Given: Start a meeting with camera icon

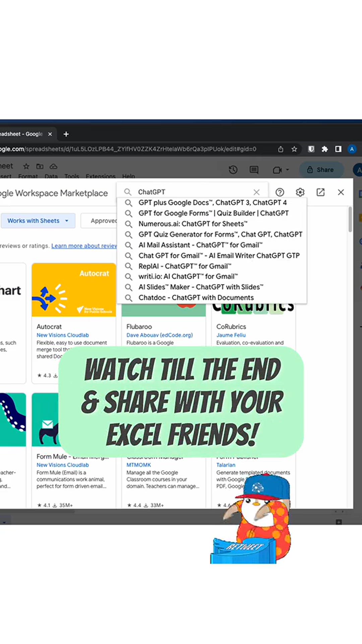Looking at the screenshot, I should 277,170.
